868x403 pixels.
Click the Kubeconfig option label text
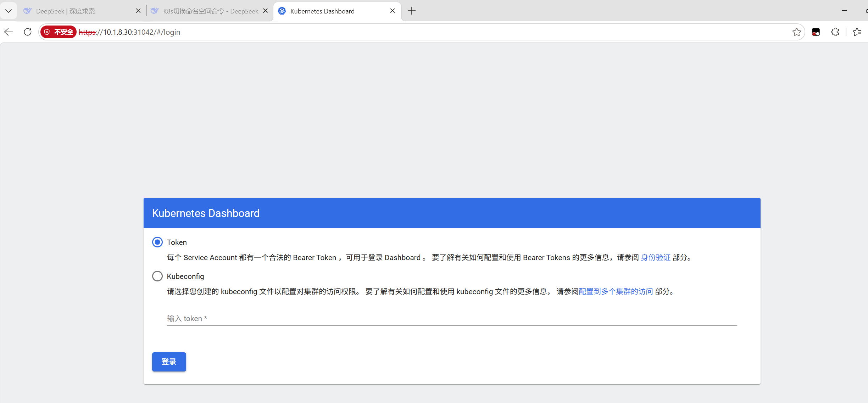[185, 276]
